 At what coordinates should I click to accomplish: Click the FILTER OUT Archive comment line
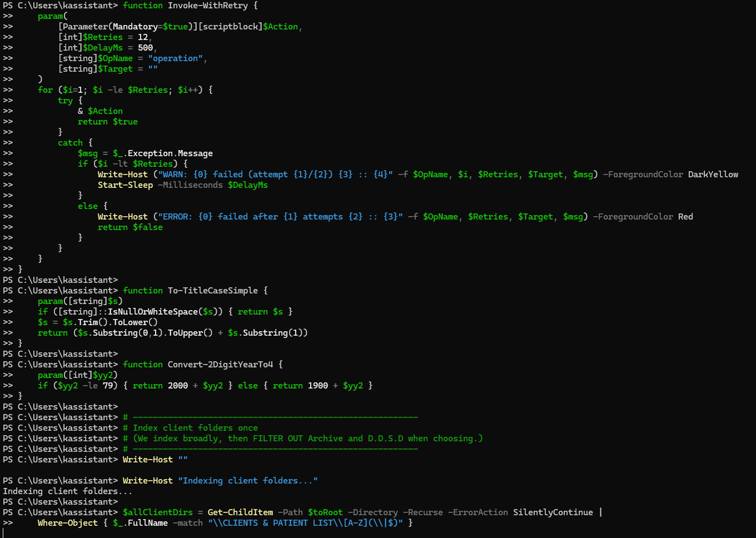[x=303, y=439]
